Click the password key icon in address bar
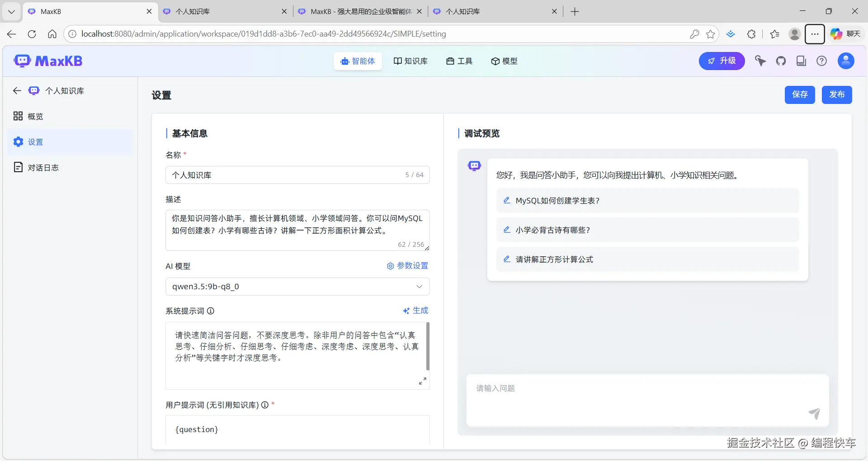This screenshot has height=461, width=868. (x=694, y=34)
